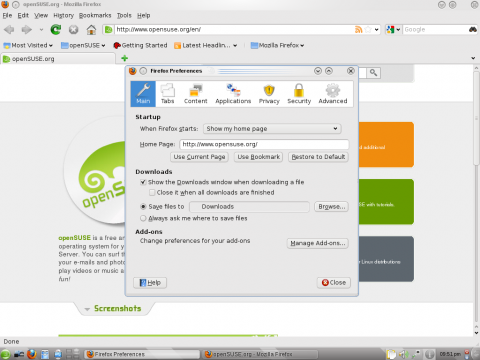The image size is (480, 360).
Task: Expand the openSUSE bookmarks folder
Action: coord(83,45)
